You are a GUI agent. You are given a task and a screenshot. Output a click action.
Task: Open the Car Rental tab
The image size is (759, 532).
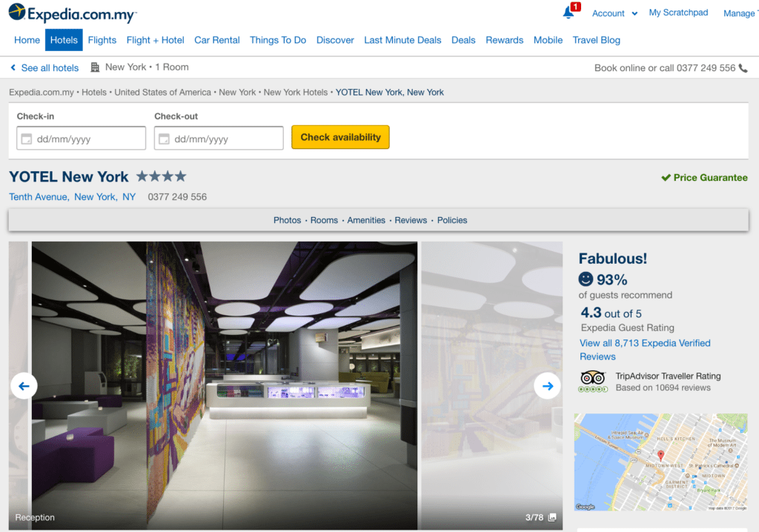(217, 40)
